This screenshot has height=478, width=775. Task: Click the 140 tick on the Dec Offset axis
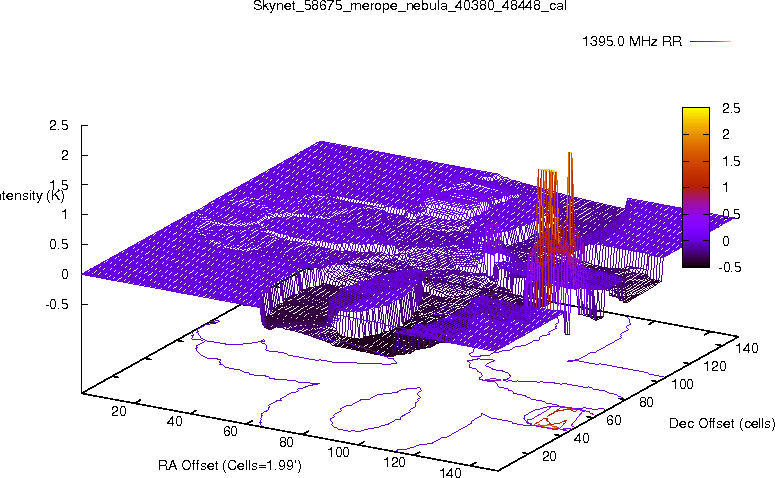coord(747,348)
